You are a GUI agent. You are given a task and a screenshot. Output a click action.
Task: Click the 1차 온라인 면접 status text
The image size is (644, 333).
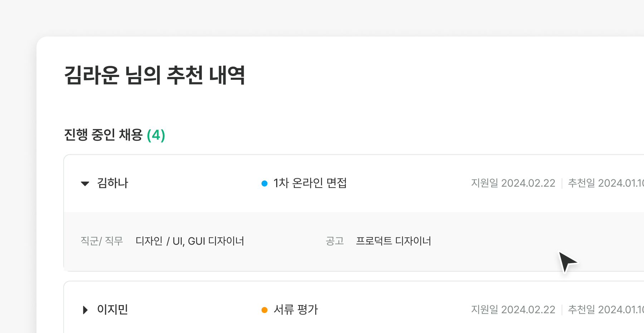click(310, 183)
